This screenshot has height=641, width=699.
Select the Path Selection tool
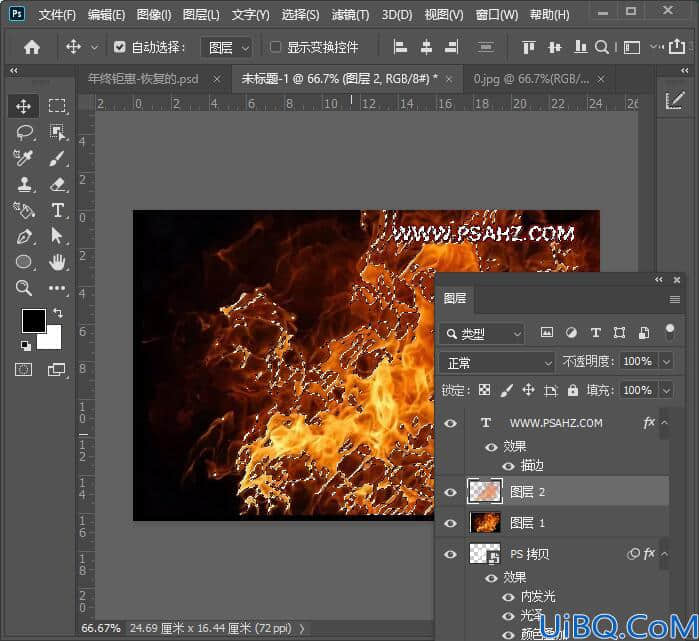[56, 236]
